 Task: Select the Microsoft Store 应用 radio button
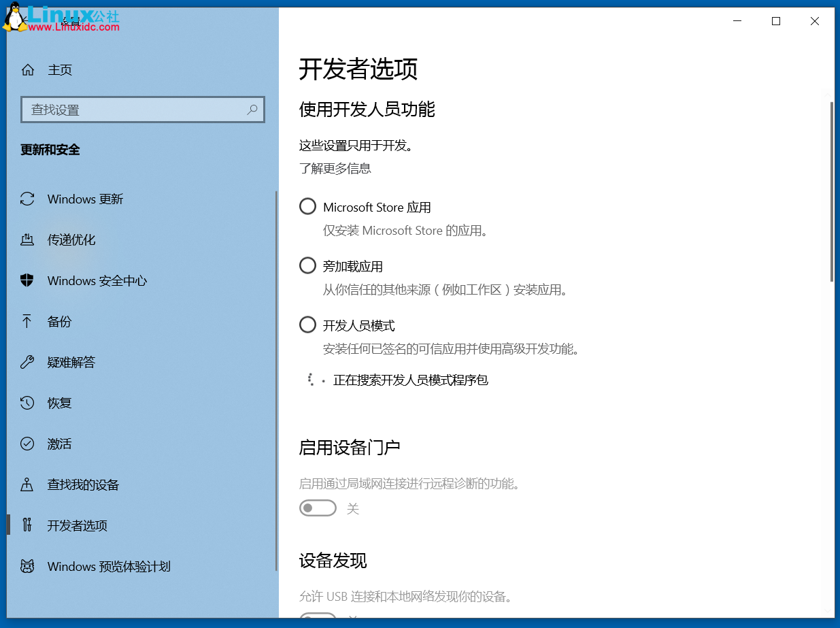[x=307, y=206]
